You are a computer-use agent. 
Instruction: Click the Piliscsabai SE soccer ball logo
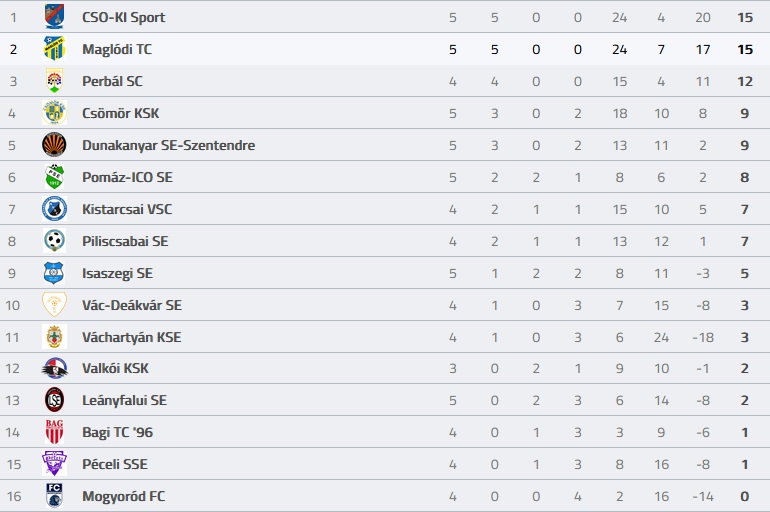54,241
